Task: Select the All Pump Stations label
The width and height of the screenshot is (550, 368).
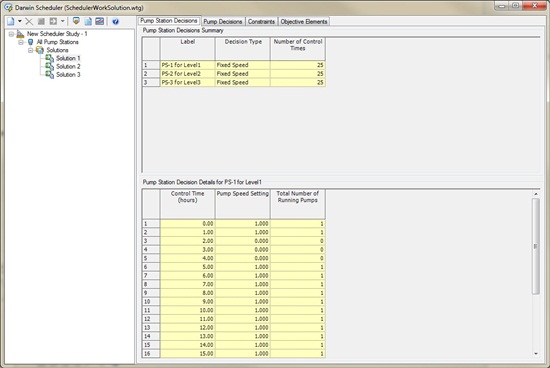Action: pyautogui.click(x=58, y=42)
